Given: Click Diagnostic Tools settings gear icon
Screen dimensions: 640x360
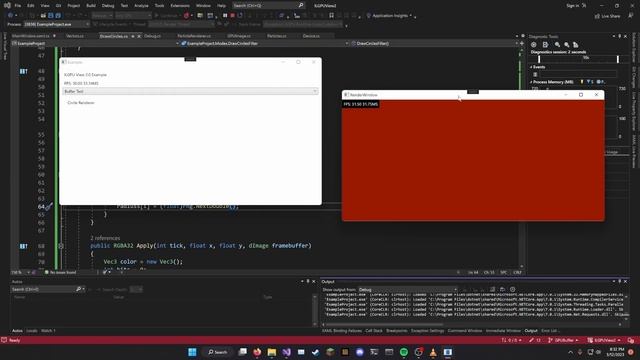Looking at the screenshot, I should pyautogui.click(x=533, y=44).
